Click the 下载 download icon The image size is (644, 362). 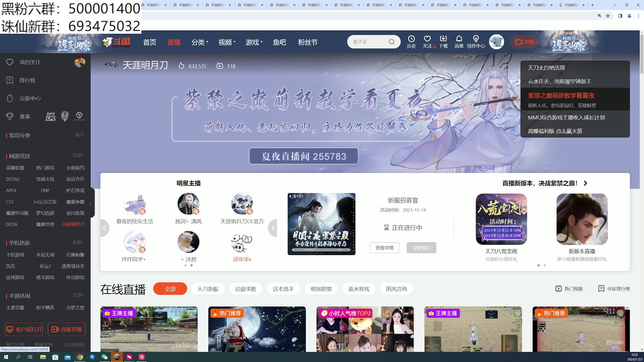click(443, 42)
